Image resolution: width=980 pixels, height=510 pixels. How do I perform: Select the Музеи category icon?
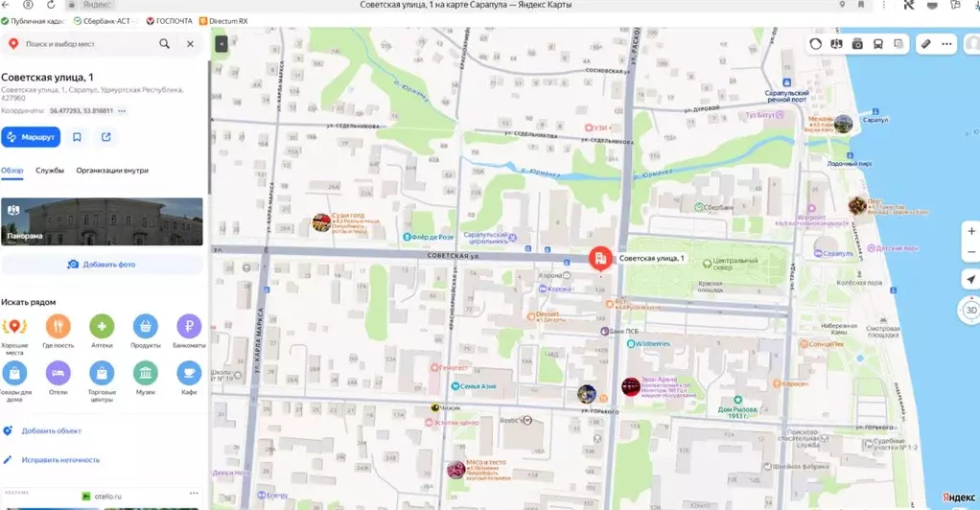(x=146, y=373)
